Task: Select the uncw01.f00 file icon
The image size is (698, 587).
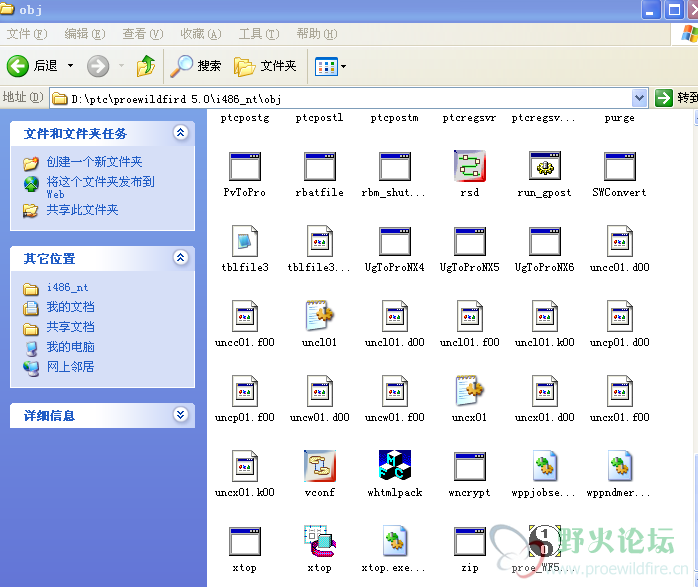Action: point(395,391)
